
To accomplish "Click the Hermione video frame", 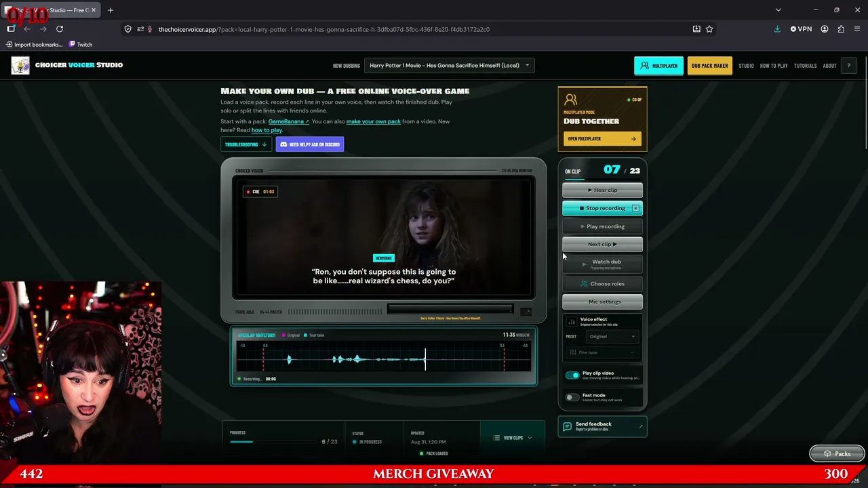I will pos(384,237).
